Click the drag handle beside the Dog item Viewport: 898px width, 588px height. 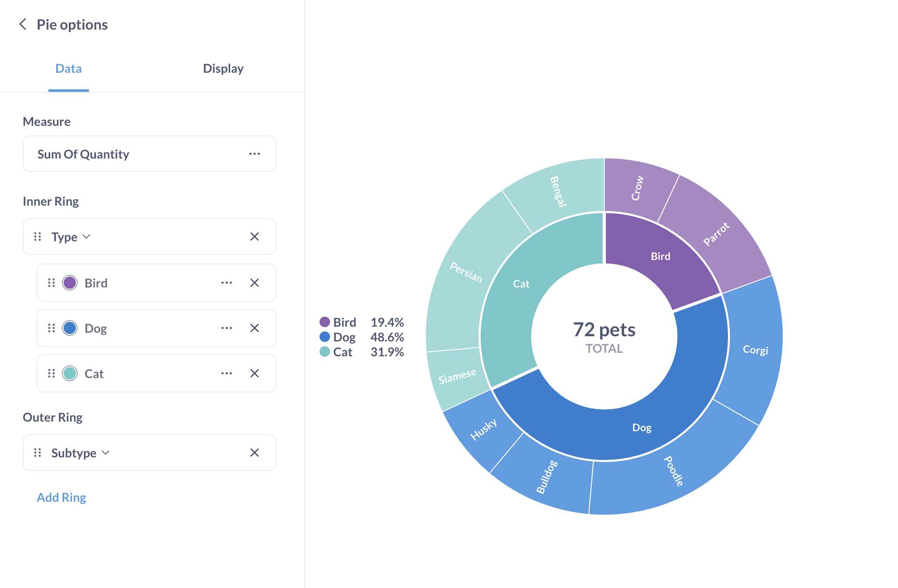[51, 328]
